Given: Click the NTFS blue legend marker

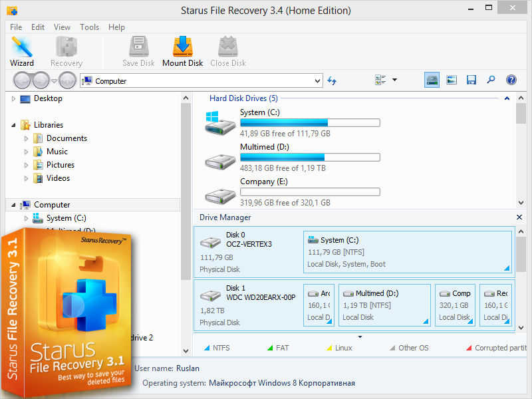Looking at the screenshot, I should [x=207, y=348].
